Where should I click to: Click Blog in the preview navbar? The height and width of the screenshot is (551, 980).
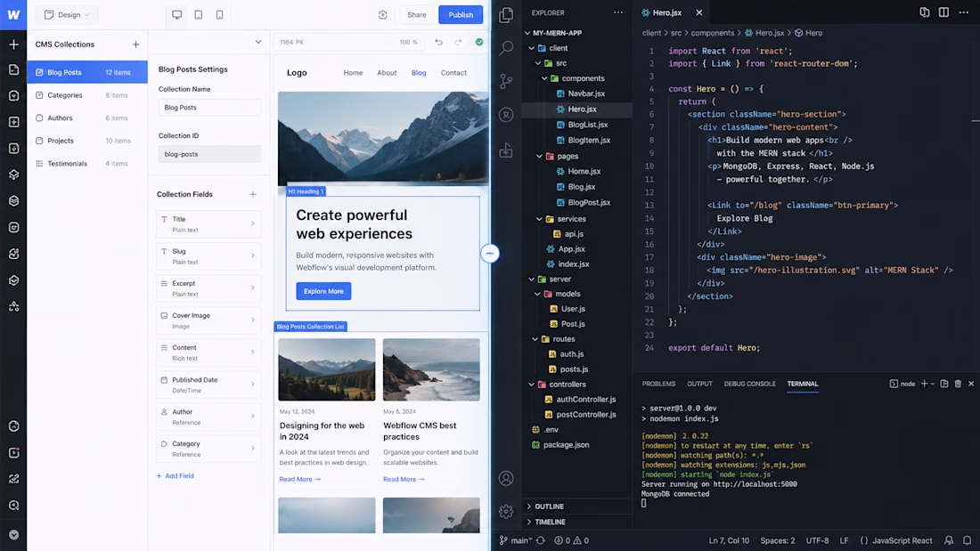[x=419, y=72]
